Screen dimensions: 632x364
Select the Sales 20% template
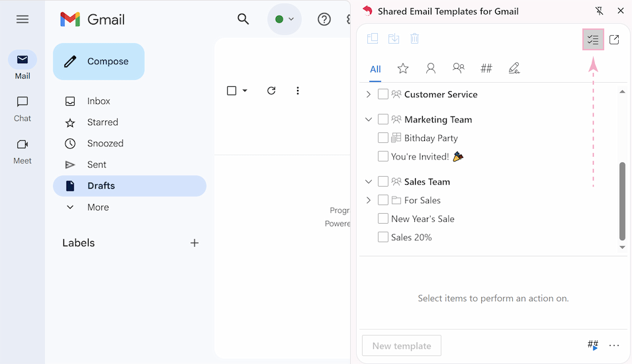pos(411,238)
